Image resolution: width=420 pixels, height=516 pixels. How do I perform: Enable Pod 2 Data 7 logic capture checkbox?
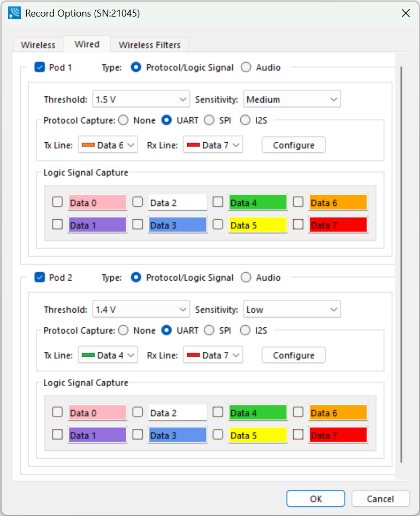tap(298, 434)
